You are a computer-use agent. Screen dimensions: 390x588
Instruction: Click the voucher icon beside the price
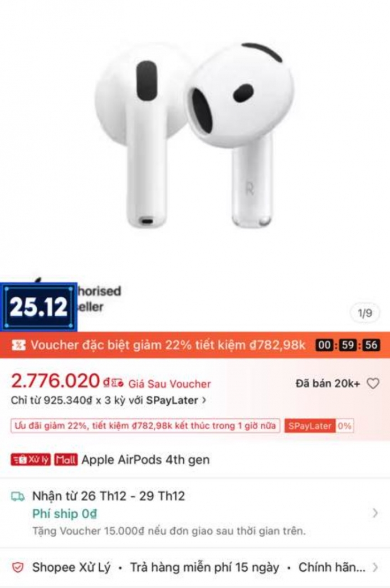tap(117, 383)
